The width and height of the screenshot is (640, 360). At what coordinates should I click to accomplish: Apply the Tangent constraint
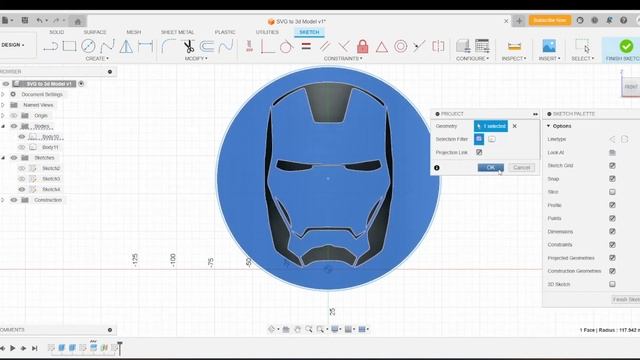[x=287, y=47]
